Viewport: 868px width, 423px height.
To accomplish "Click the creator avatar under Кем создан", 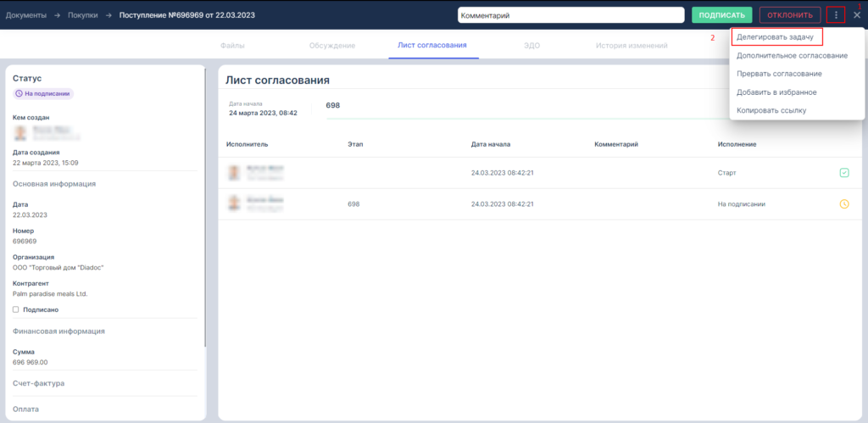I will [x=20, y=133].
